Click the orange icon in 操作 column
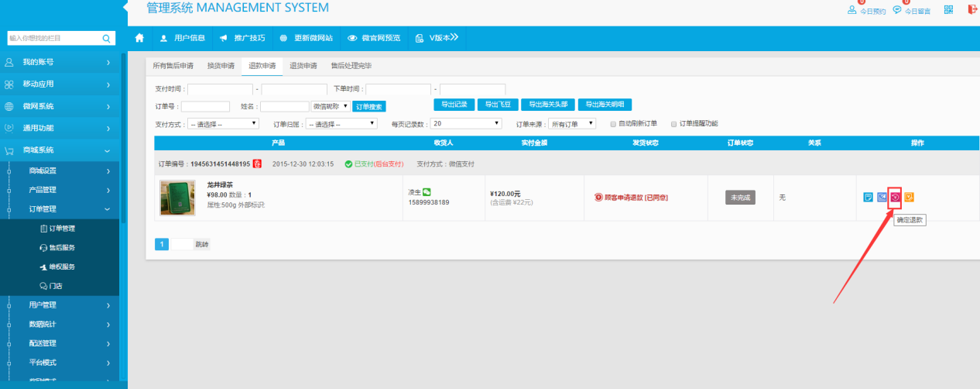980x389 pixels. [910, 197]
